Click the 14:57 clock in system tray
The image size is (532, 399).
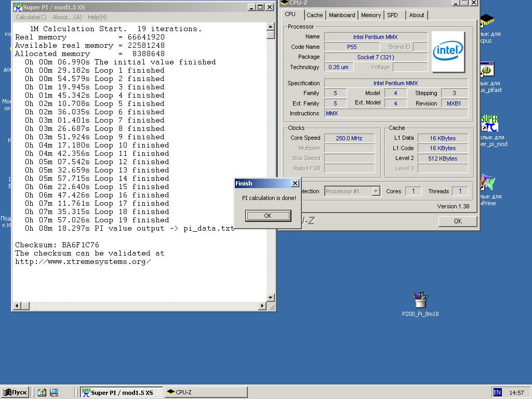pyautogui.click(x=516, y=393)
